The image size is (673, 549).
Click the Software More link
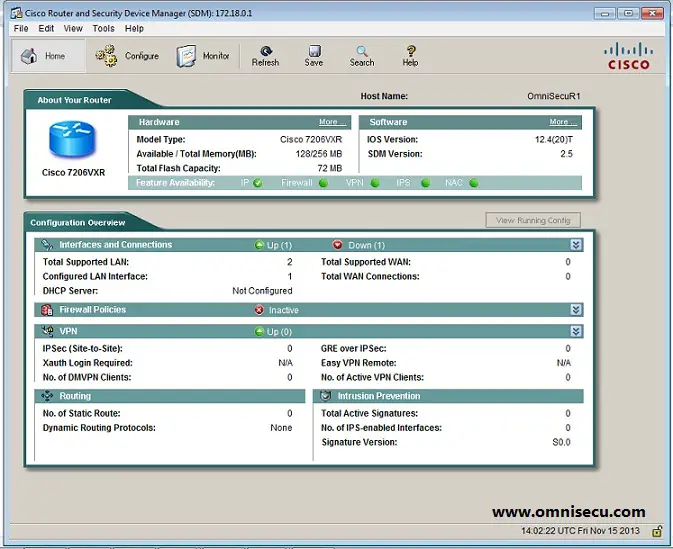point(563,122)
